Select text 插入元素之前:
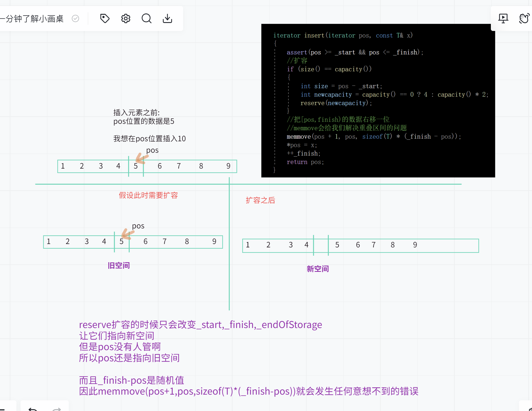Viewport: 532px width, 411px height. tap(136, 113)
